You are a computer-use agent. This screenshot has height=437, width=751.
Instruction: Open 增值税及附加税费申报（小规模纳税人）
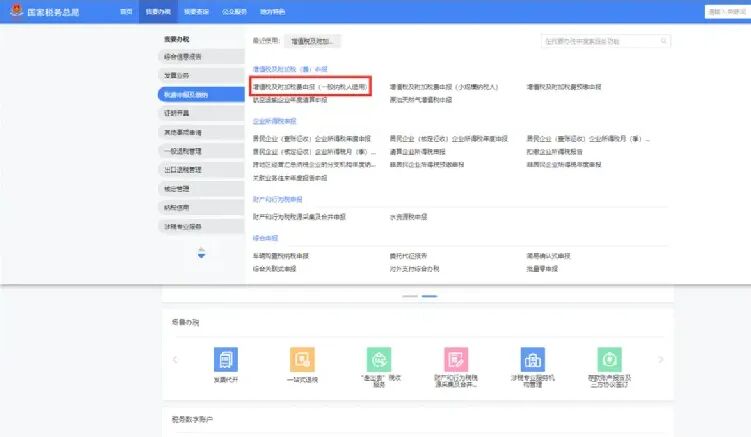point(444,87)
